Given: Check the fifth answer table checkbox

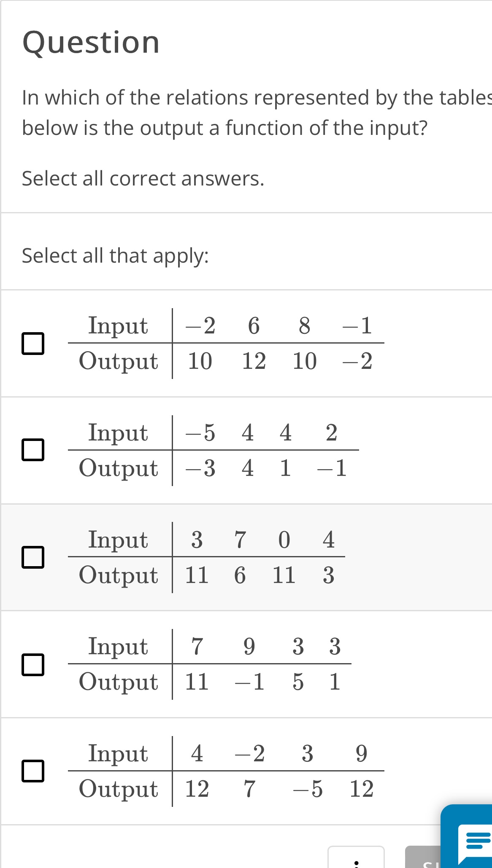Looking at the screenshot, I should pos(34,771).
